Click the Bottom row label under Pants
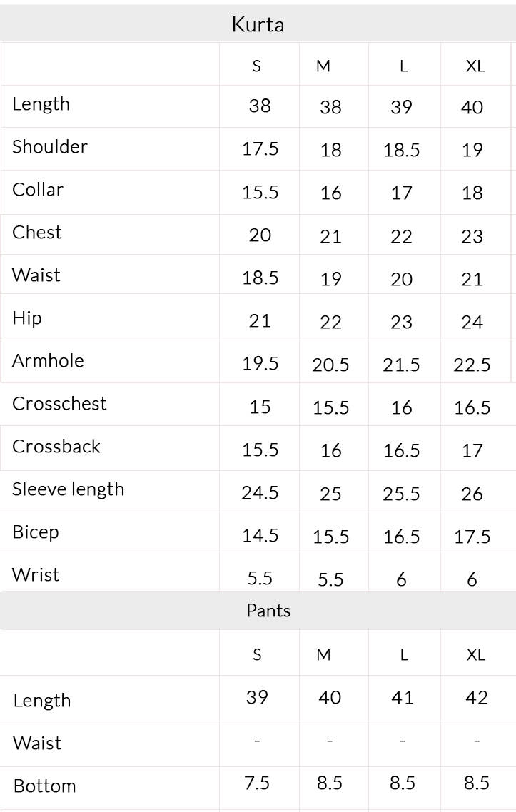This screenshot has width=516, height=812. 44,786
